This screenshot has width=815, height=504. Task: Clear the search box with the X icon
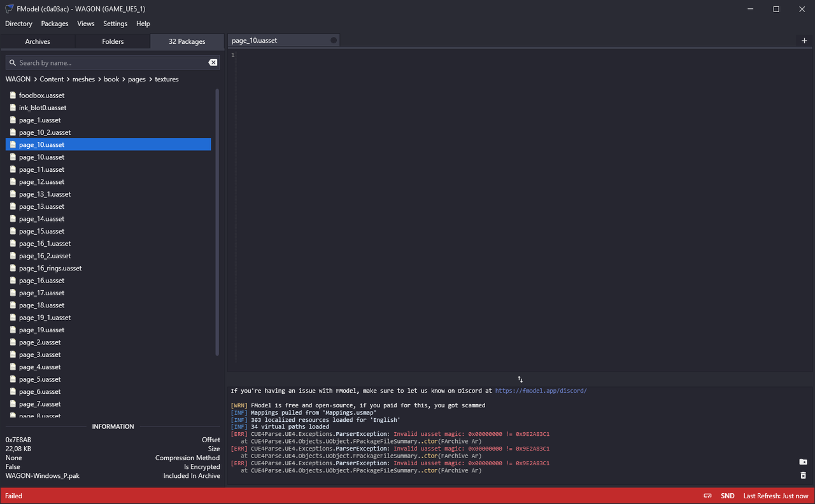tap(213, 62)
